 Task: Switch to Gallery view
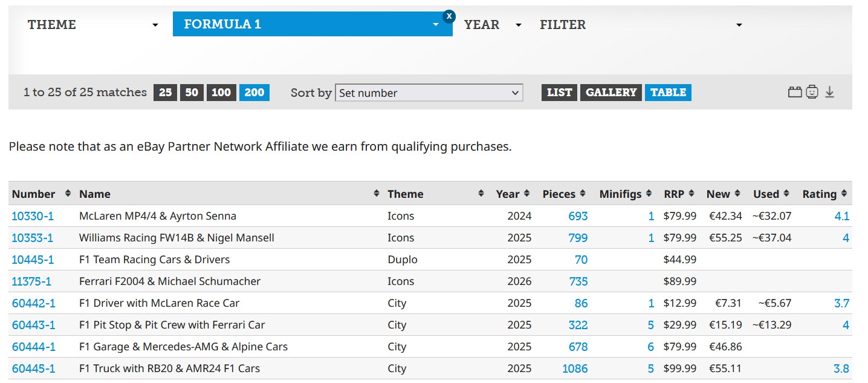tap(611, 93)
